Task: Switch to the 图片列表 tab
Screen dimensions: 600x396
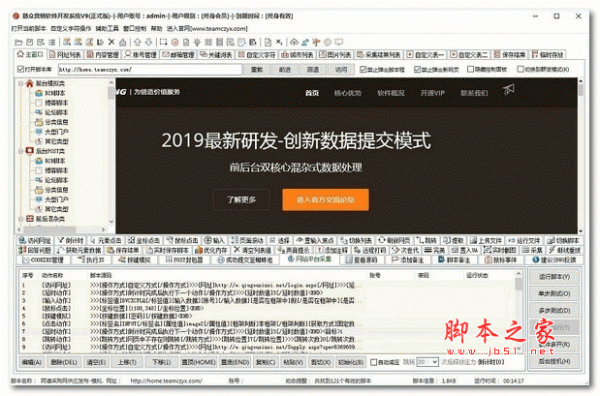Action: 336,55
